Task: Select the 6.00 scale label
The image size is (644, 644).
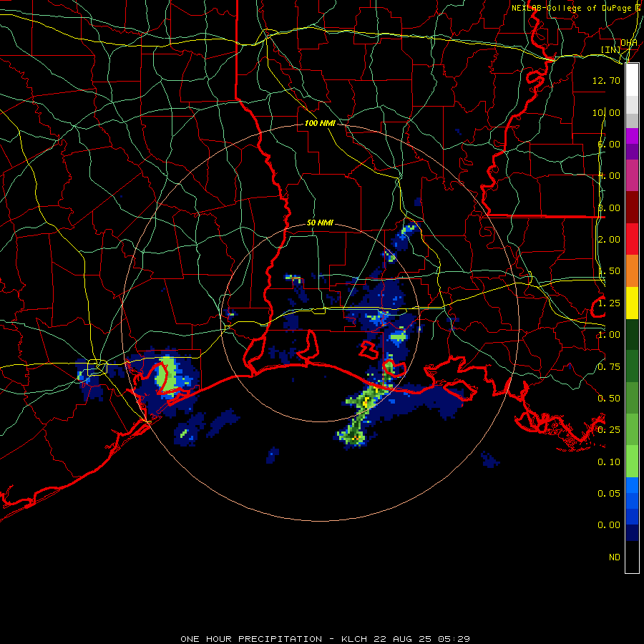Action: (609, 144)
